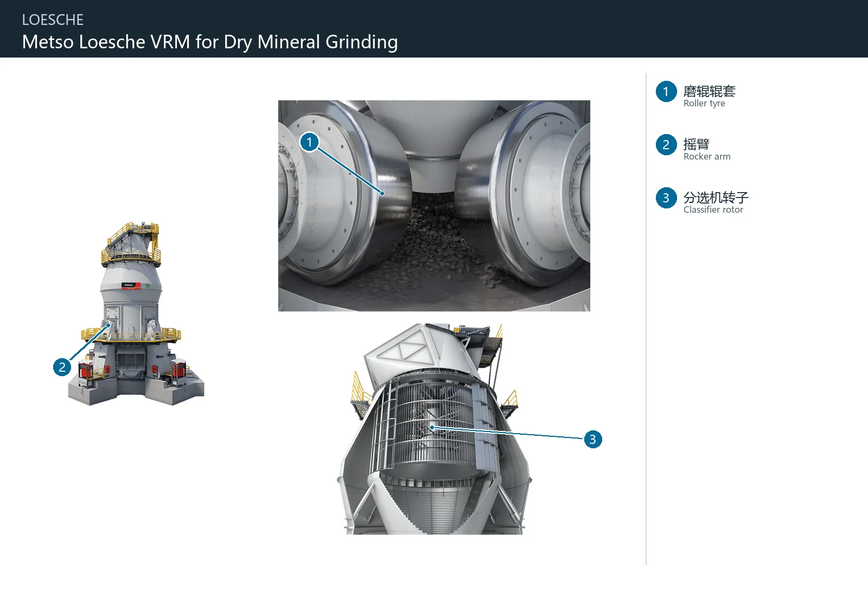Click the Chinese text 分选机转子
This screenshot has width=868, height=597.
click(716, 197)
